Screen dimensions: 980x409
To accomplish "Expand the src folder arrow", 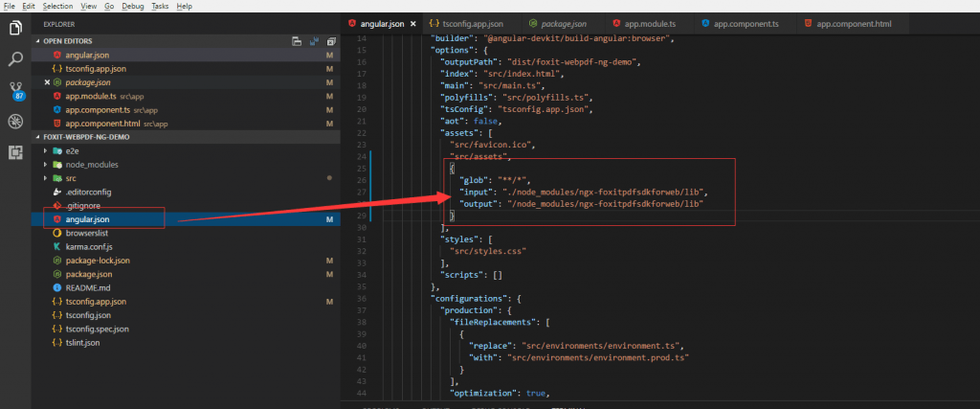I will pos(46,178).
